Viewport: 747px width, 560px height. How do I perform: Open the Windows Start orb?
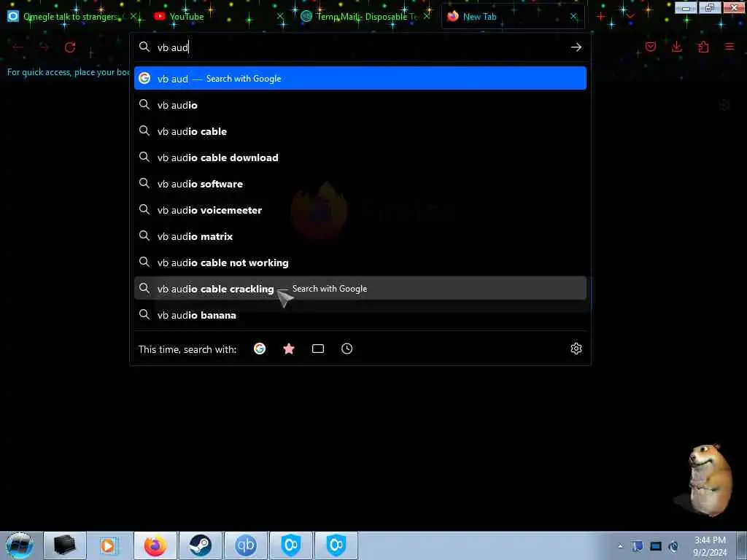(x=20, y=545)
